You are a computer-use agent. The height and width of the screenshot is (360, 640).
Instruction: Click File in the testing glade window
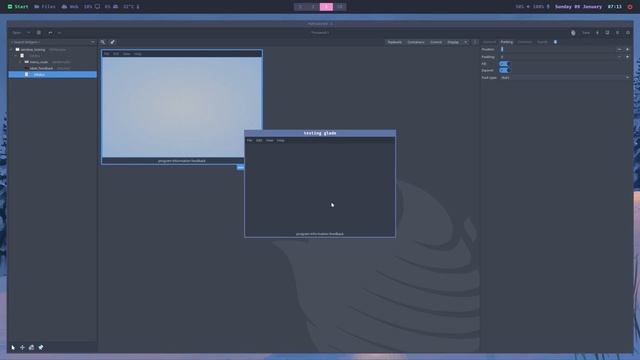249,140
